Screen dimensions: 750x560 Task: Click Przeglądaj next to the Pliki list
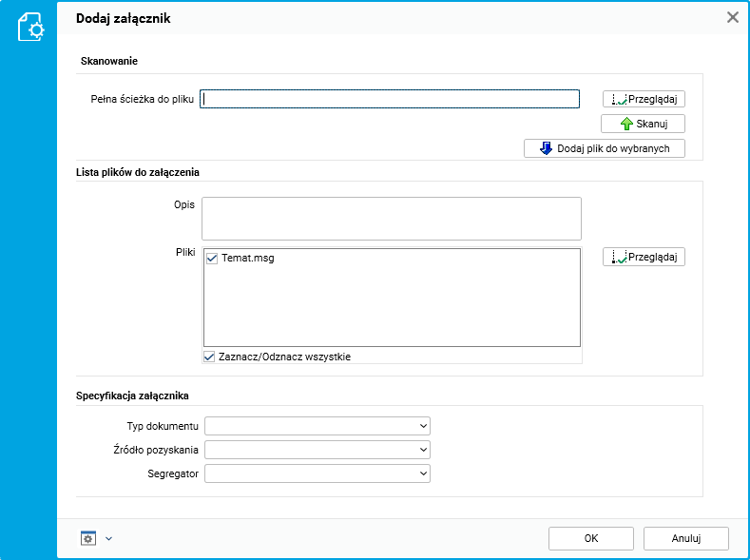coord(644,257)
